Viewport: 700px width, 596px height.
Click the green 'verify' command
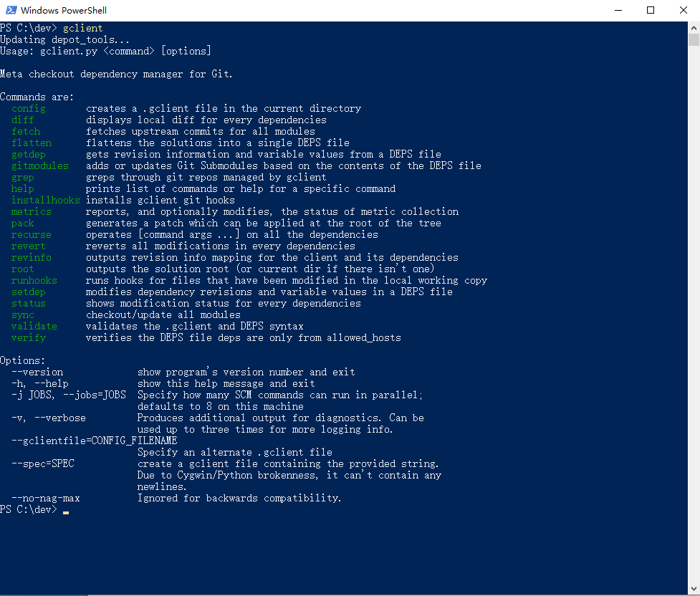click(29, 338)
